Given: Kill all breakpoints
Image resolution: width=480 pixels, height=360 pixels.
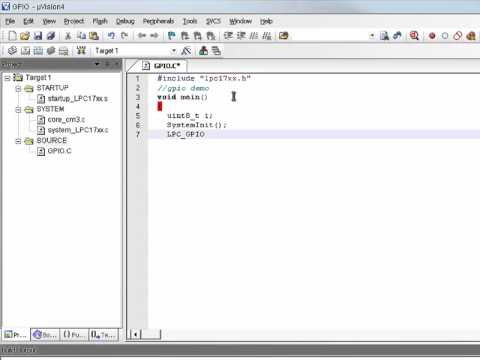Looking at the screenshot, I should [471, 36].
